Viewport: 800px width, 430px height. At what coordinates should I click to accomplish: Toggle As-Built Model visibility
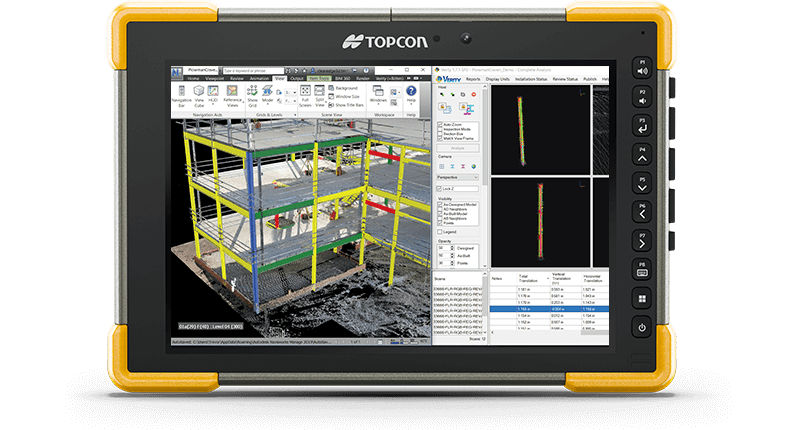[440, 214]
